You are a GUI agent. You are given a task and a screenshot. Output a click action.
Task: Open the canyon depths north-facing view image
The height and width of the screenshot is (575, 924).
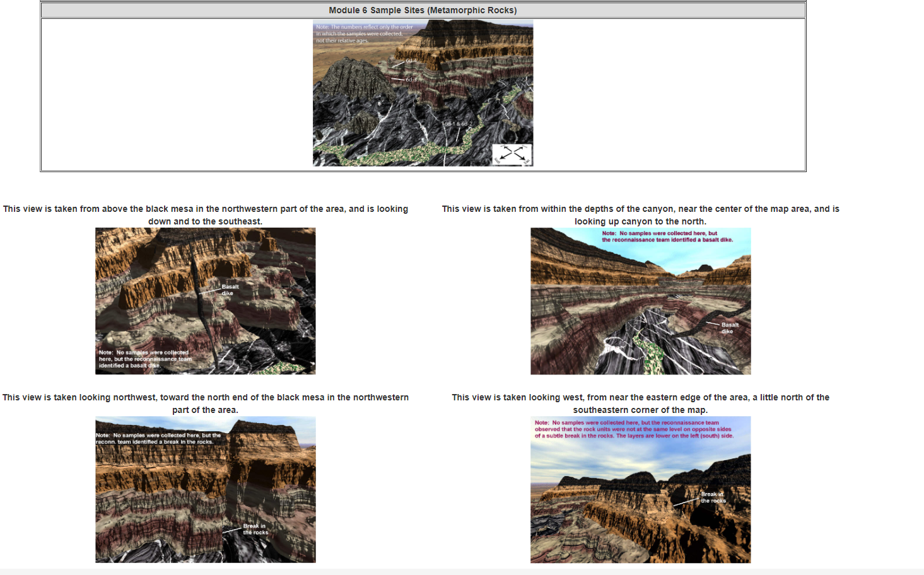click(x=640, y=301)
